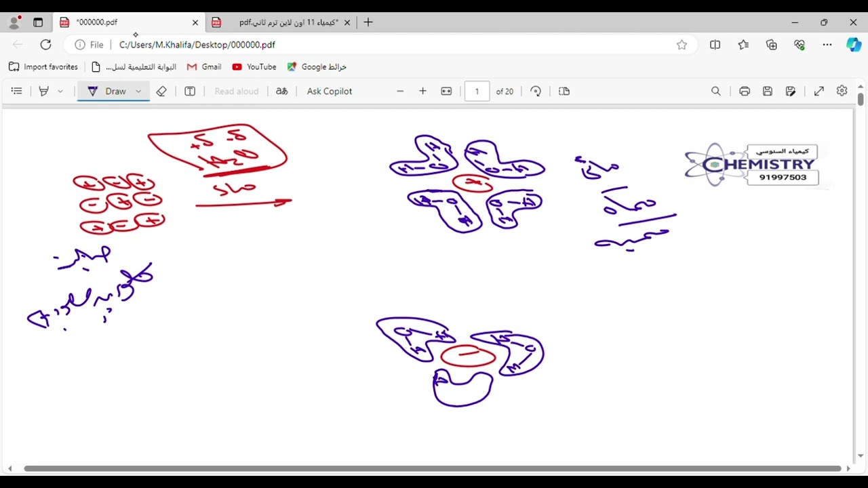Screen dimensions: 868x488
Task: Open the browser profile icon
Action: [x=14, y=22]
